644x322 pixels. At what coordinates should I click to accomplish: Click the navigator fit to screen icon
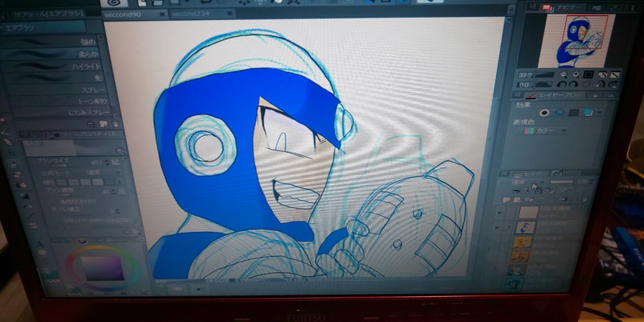click(x=588, y=75)
